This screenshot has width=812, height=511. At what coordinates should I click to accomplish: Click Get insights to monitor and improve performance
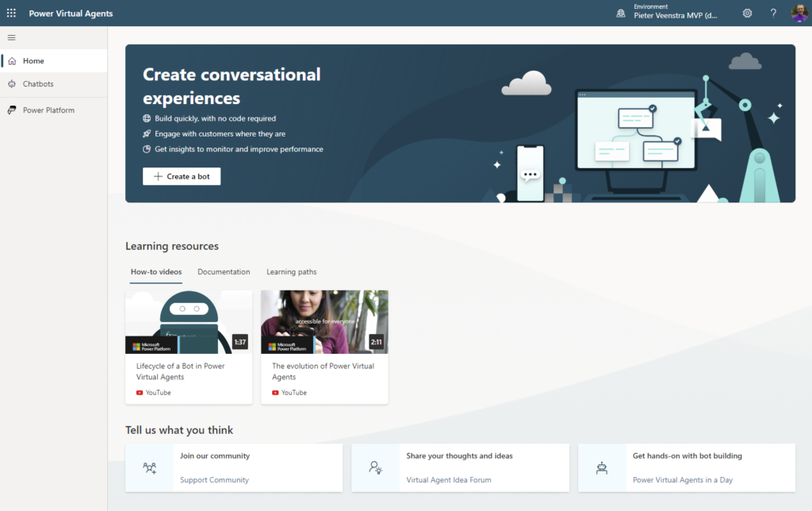[x=239, y=149]
